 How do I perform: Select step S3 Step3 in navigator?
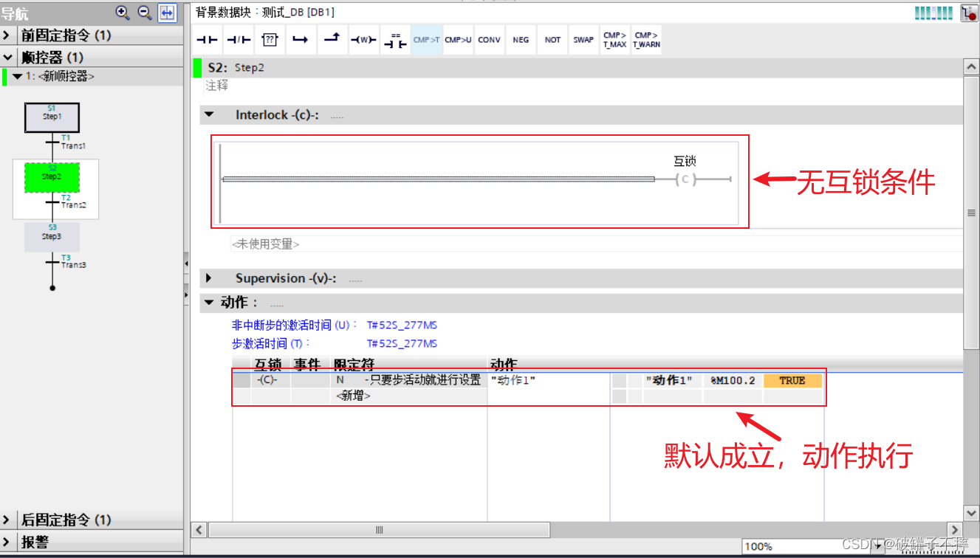(52, 236)
